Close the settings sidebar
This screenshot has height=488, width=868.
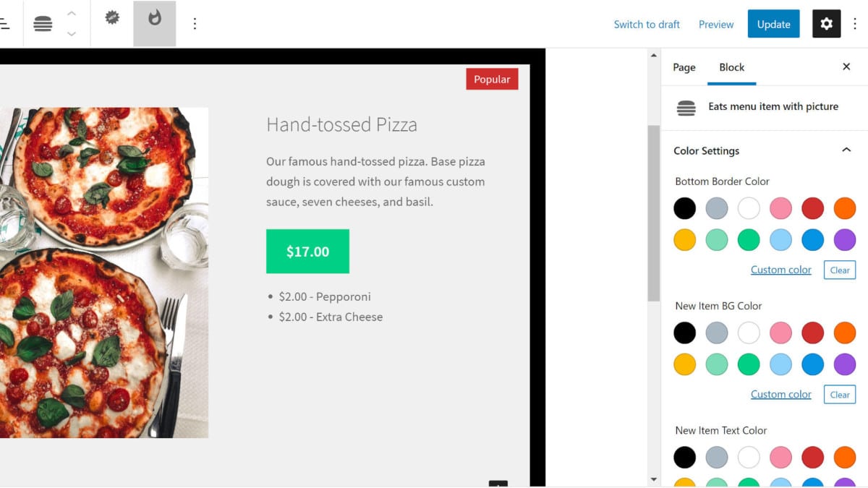846,67
